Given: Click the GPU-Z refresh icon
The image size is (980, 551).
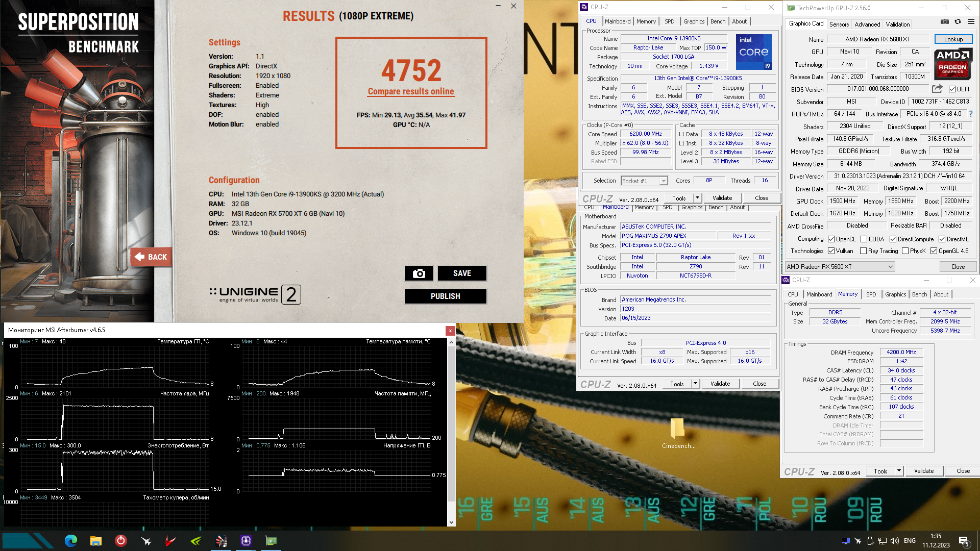Looking at the screenshot, I should [958, 22].
